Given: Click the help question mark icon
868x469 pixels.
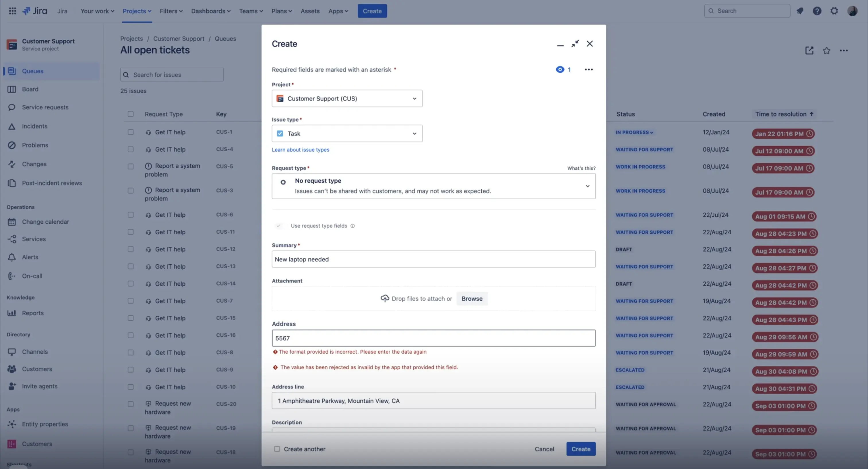Looking at the screenshot, I should [817, 11].
